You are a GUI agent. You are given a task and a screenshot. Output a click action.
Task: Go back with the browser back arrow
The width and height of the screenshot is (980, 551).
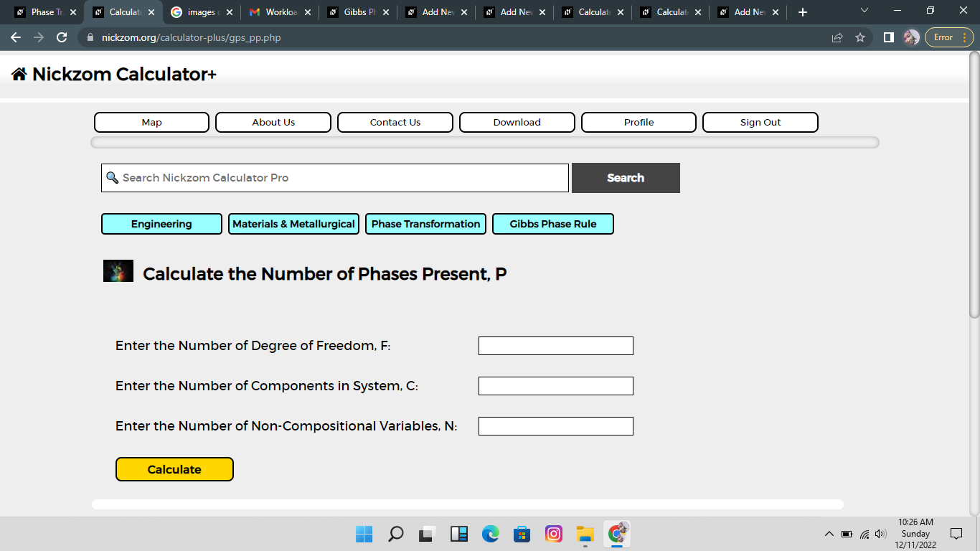coord(16,37)
